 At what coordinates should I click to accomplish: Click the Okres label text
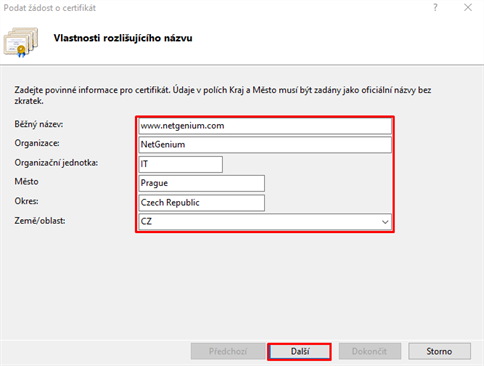point(26,201)
